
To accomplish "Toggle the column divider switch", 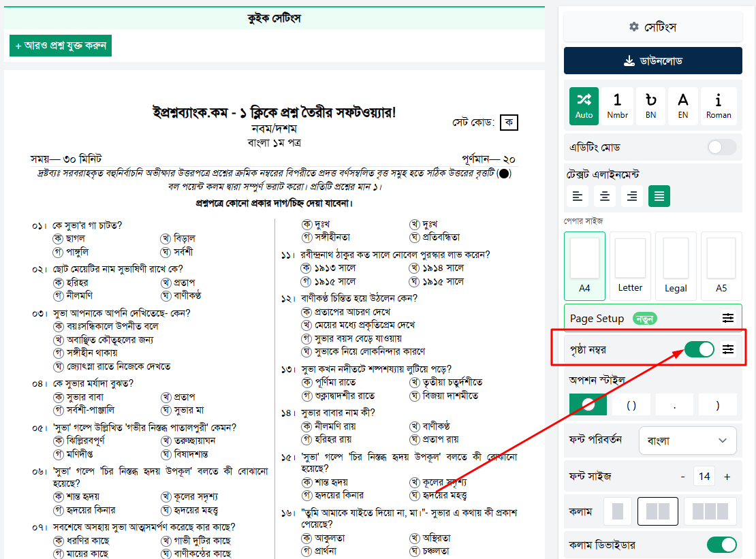I will point(722,545).
